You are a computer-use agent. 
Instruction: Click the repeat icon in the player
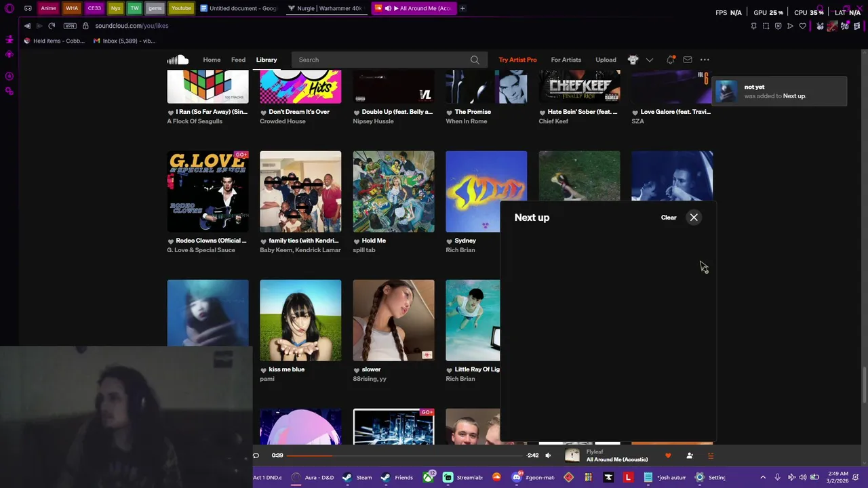[x=256, y=455]
